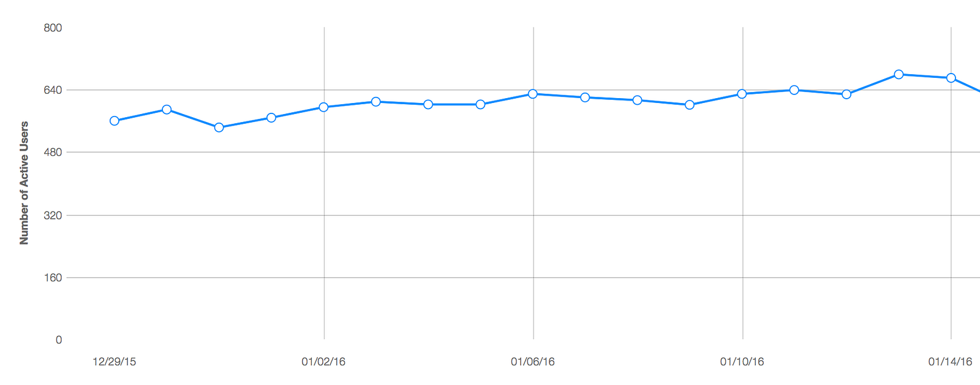Image resolution: width=980 pixels, height=385 pixels.
Task: Click the data point just before 01/10/16
Action: [690, 105]
